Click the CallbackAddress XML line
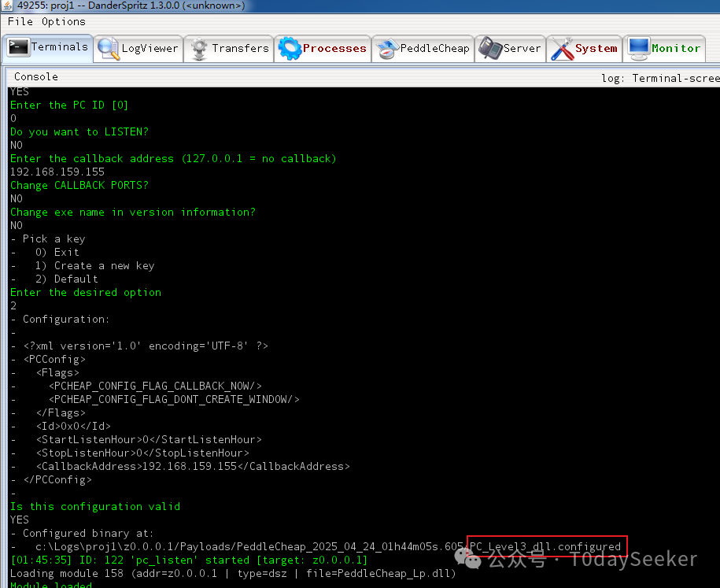The height and width of the screenshot is (588, 720). tap(193, 466)
